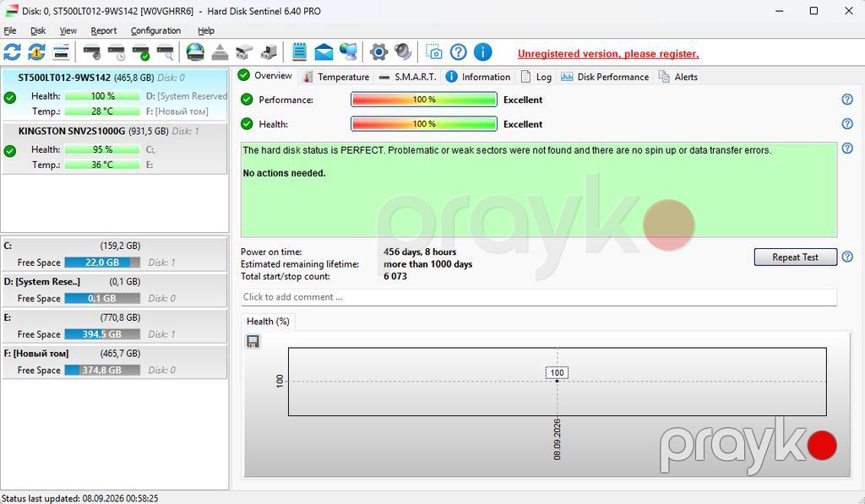The image size is (865, 504).
Task: Click the 456 days, 8 hours value
Action: (420, 252)
